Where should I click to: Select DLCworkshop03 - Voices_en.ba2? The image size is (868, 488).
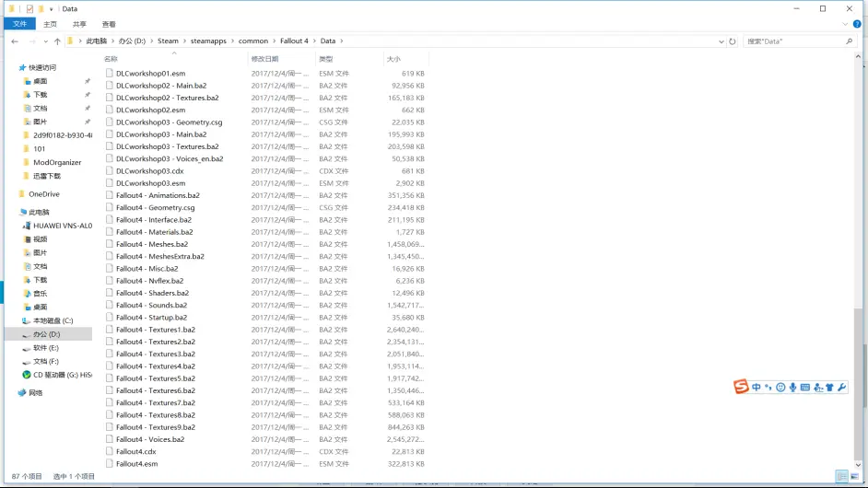(170, 158)
